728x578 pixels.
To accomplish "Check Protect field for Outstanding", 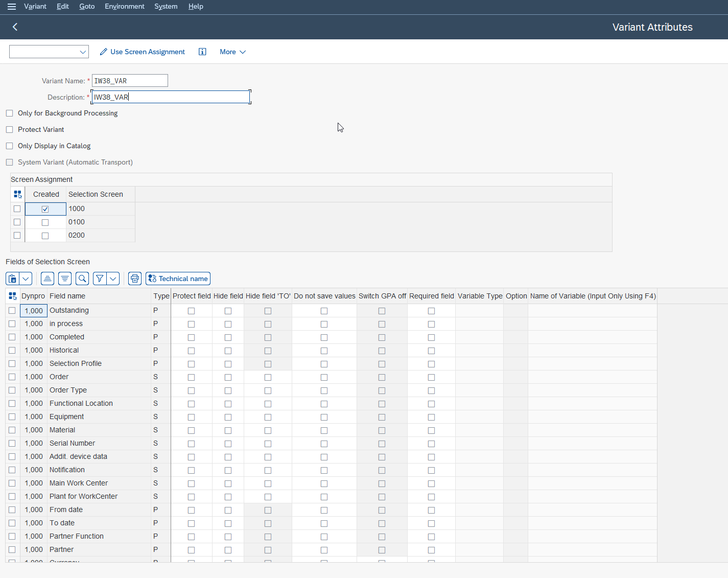I will 191,311.
